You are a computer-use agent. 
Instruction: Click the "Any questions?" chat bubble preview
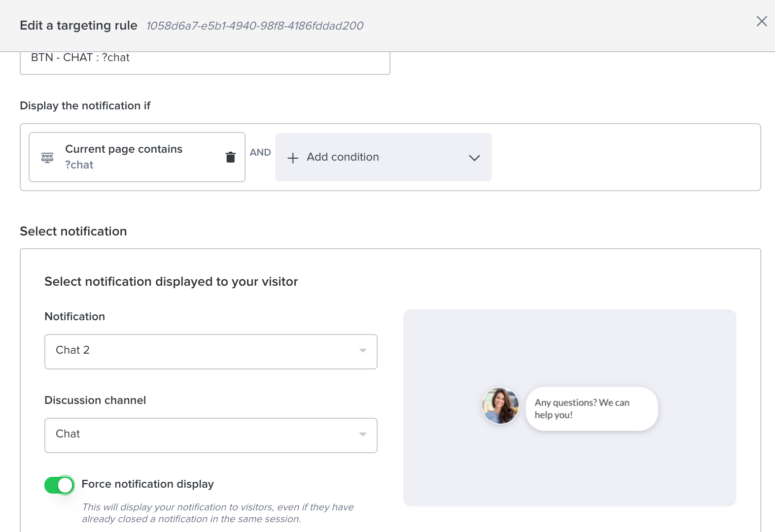pos(591,409)
